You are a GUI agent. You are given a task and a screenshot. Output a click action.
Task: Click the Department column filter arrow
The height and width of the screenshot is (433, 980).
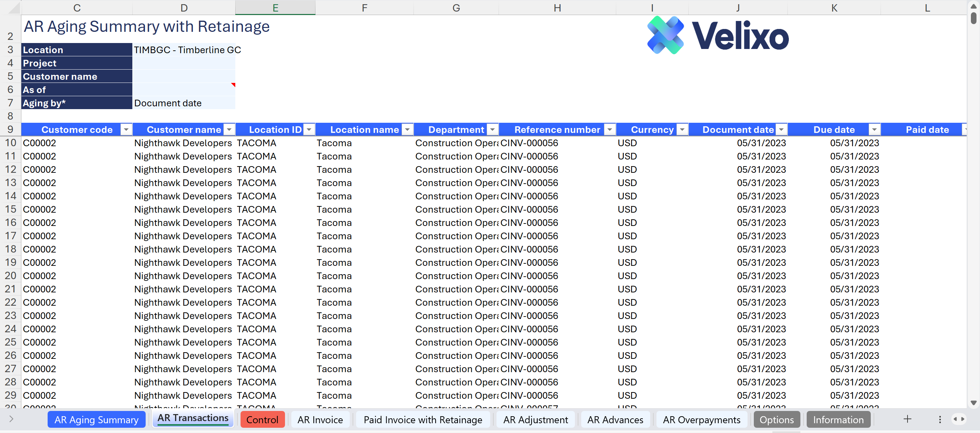pos(492,130)
